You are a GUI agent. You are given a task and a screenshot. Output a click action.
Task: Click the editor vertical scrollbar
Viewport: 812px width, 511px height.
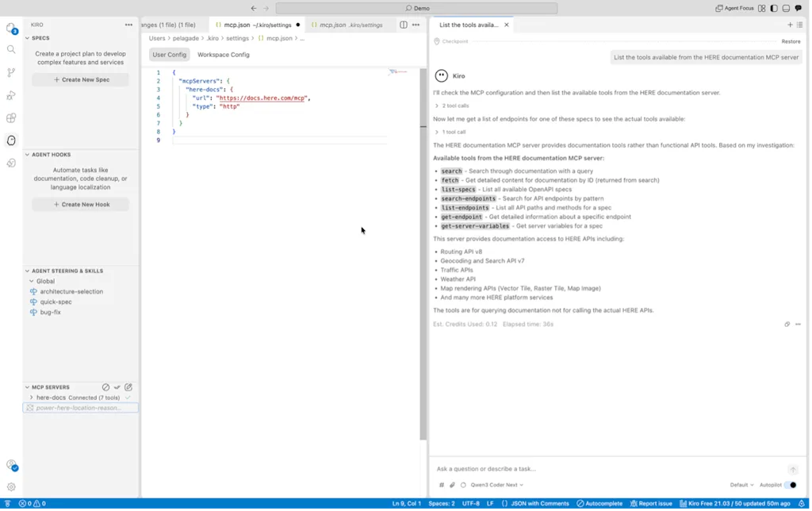(423, 254)
